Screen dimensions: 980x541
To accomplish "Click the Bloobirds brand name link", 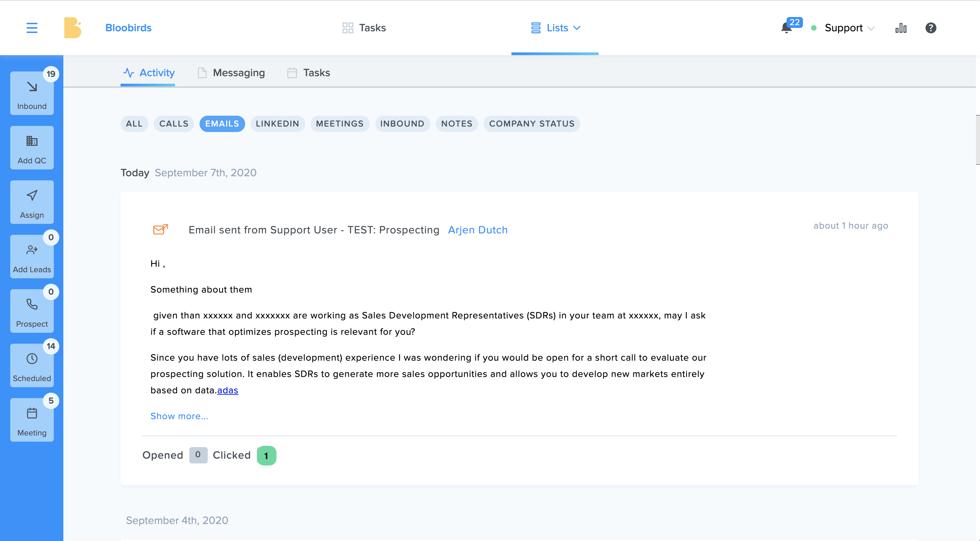I will point(129,28).
